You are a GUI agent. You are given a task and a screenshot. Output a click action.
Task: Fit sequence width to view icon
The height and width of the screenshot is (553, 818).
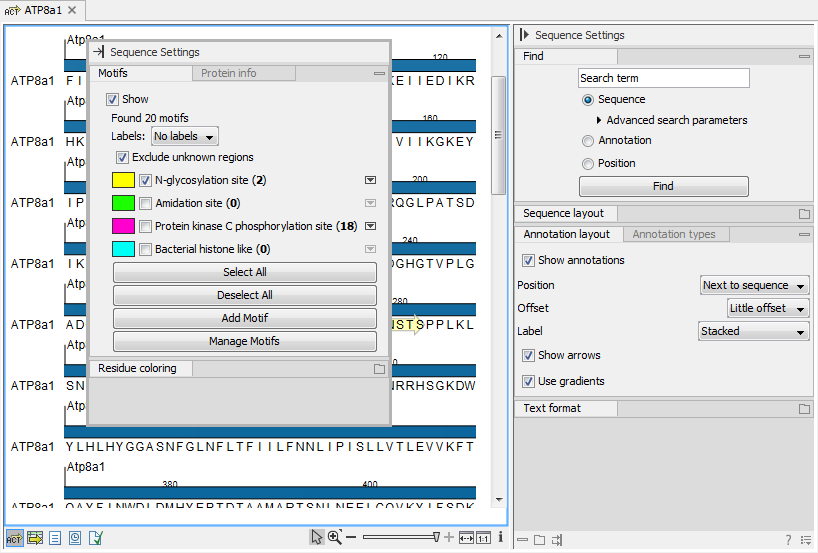click(466, 538)
